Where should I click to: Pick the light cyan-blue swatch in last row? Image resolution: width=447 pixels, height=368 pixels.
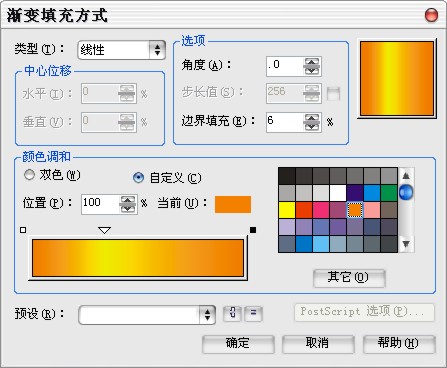321,244
